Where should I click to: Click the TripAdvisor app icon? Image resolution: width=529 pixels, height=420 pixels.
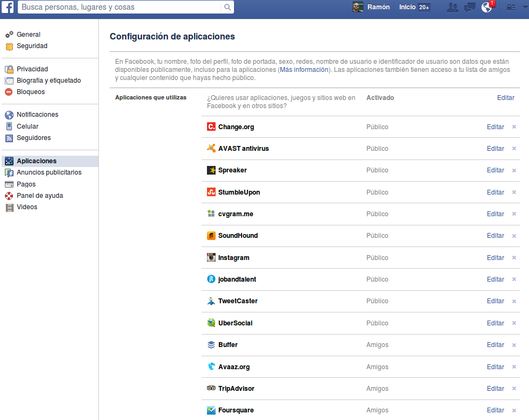[x=211, y=389]
